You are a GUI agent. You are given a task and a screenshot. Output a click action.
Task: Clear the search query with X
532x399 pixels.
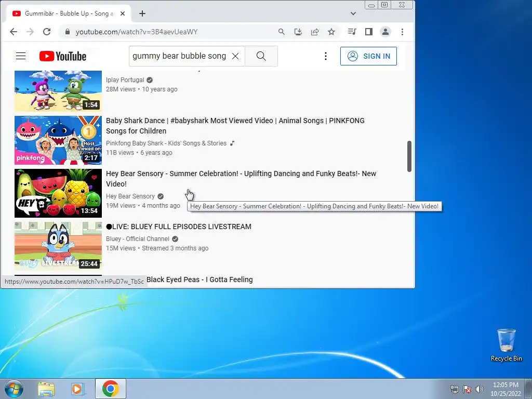[x=235, y=56]
